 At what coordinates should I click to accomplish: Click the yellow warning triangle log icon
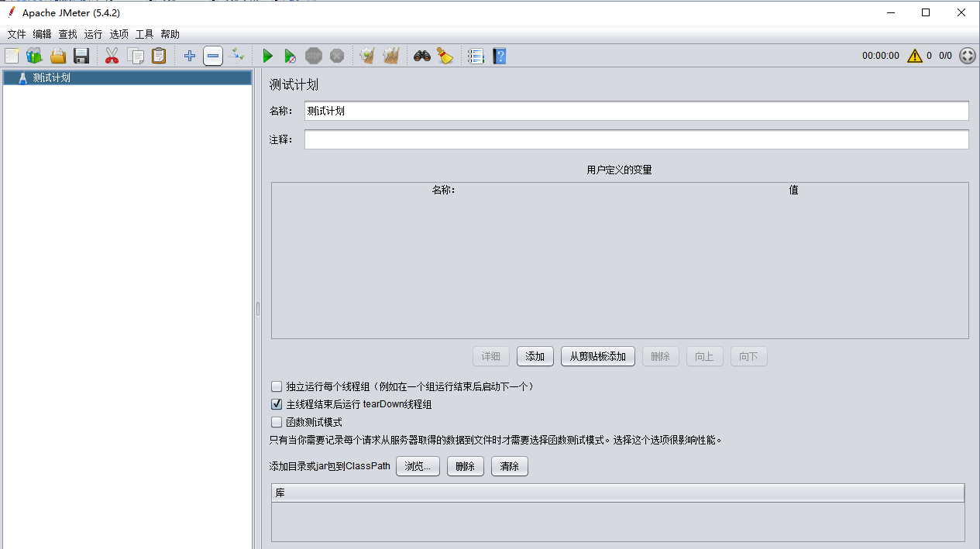(x=915, y=56)
